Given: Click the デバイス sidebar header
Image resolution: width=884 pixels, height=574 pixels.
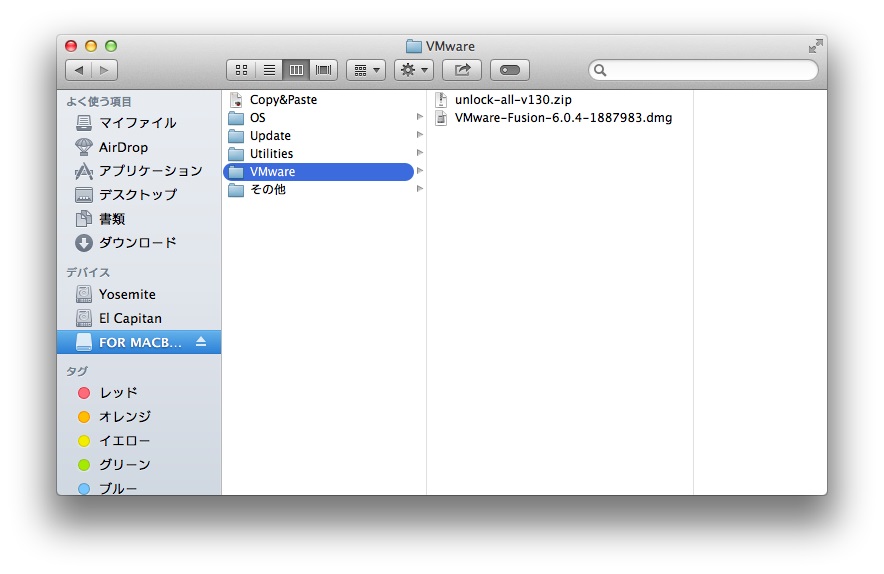Looking at the screenshot, I should tap(88, 272).
